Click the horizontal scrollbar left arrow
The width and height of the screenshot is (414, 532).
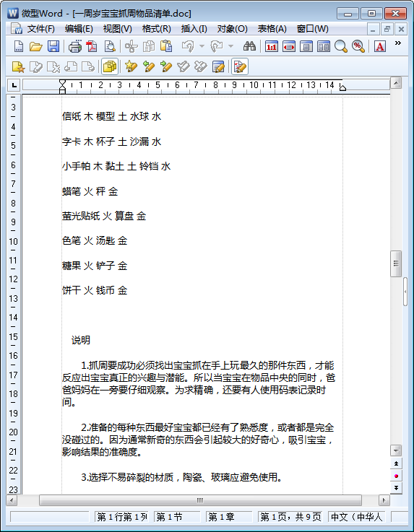[12, 500]
